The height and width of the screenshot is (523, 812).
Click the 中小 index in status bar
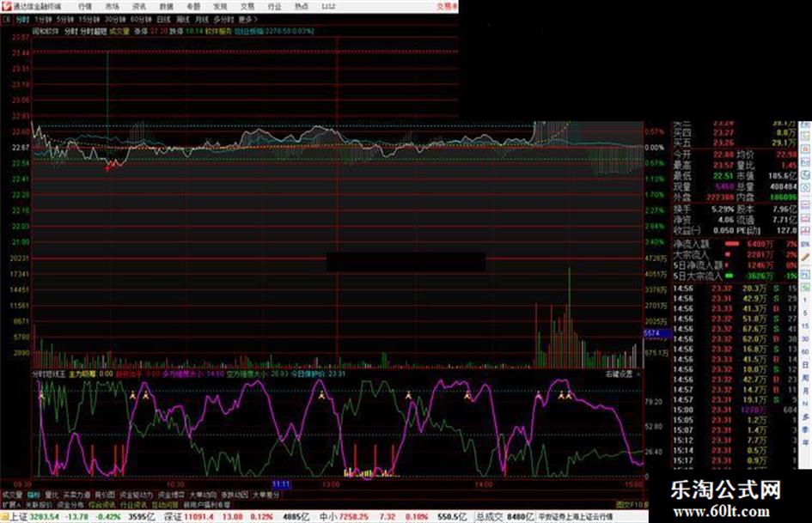(329, 517)
